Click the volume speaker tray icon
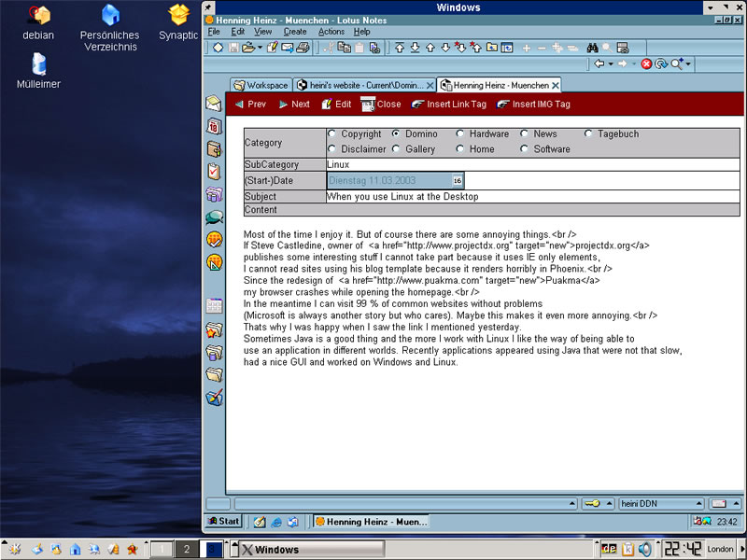This screenshot has height=560, width=747. 644,549
